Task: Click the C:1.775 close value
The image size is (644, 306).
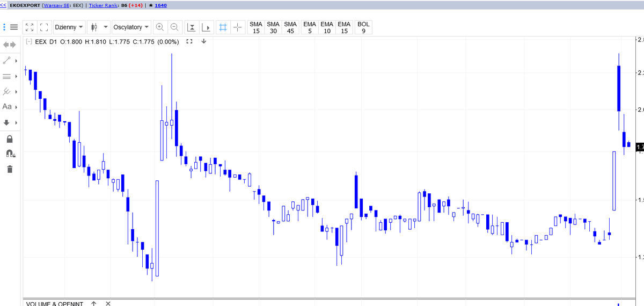Action: click(x=144, y=42)
